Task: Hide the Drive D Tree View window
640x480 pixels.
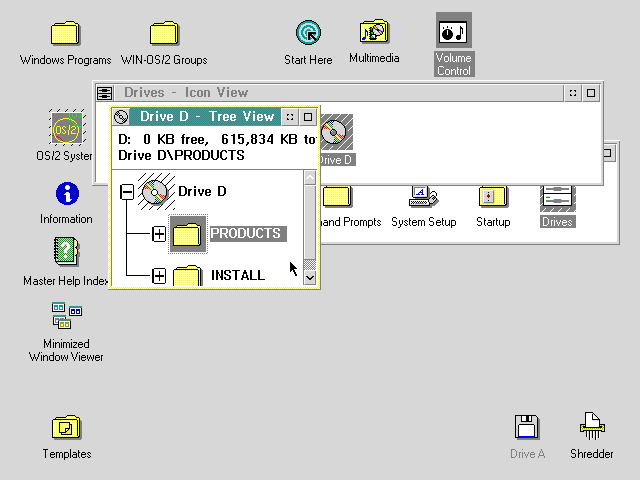Action: tap(290, 117)
